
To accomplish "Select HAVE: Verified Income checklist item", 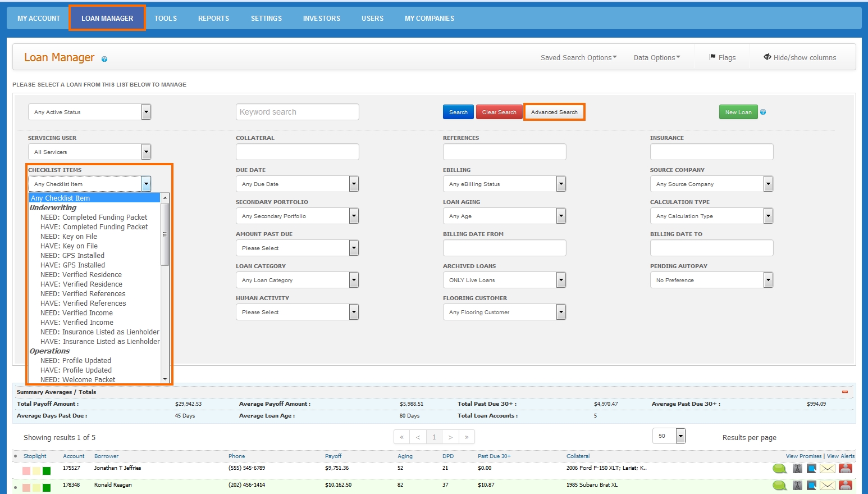I will (77, 322).
